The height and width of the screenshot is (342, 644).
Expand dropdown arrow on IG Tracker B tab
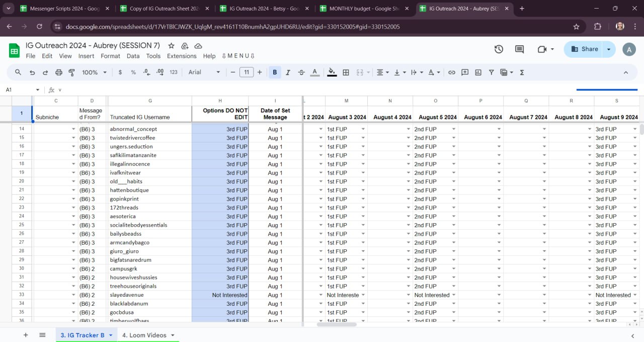point(111,335)
